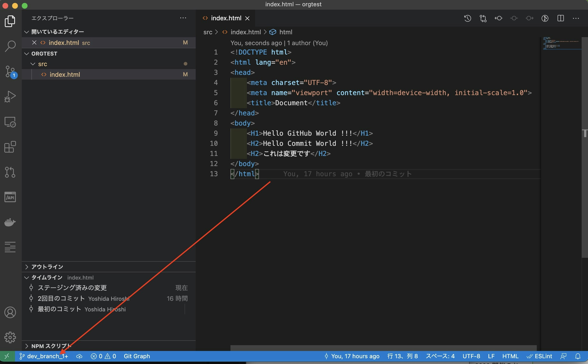
Task: Open the Source Control view
Action: (10, 71)
